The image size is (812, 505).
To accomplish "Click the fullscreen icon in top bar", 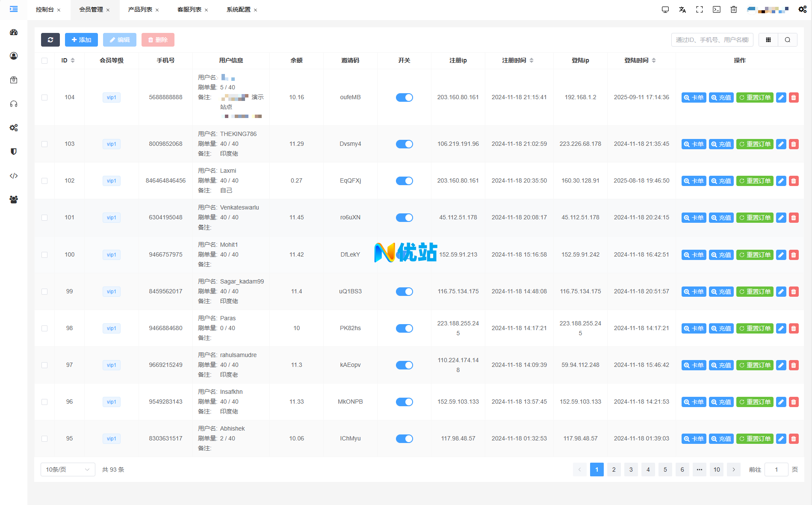I will click(x=700, y=9).
